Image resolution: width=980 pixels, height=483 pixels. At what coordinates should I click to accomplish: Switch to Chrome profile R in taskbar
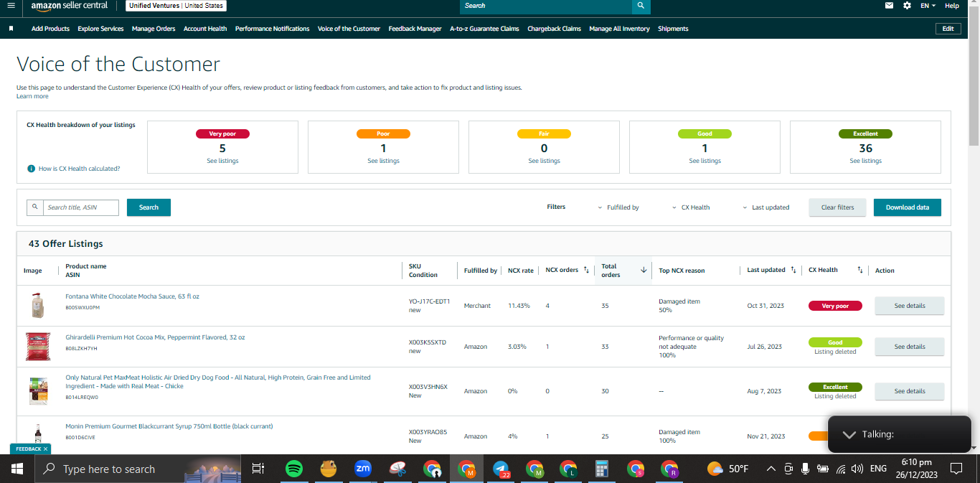pyautogui.click(x=669, y=469)
